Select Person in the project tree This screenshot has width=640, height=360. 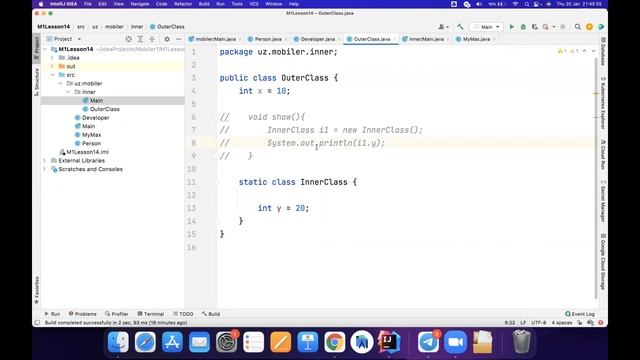(x=91, y=143)
